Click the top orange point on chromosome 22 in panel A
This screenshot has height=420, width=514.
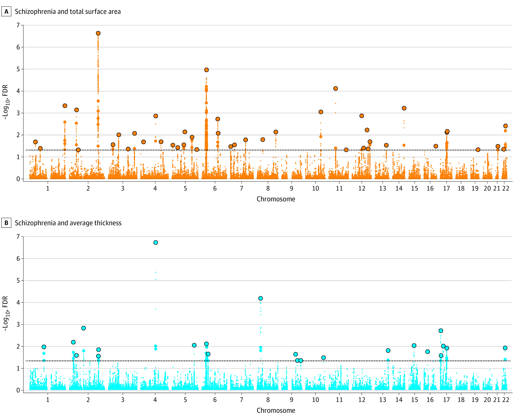pyautogui.click(x=505, y=126)
